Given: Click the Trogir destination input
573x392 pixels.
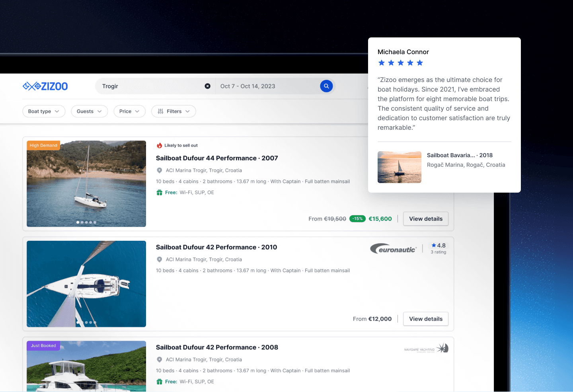Looking at the screenshot, I should tap(155, 86).
